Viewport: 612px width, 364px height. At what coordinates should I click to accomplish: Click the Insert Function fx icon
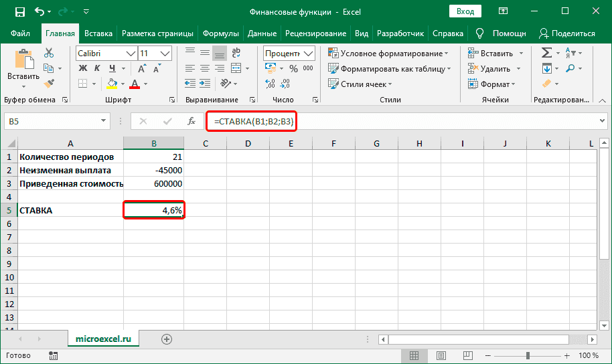pos(192,121)
